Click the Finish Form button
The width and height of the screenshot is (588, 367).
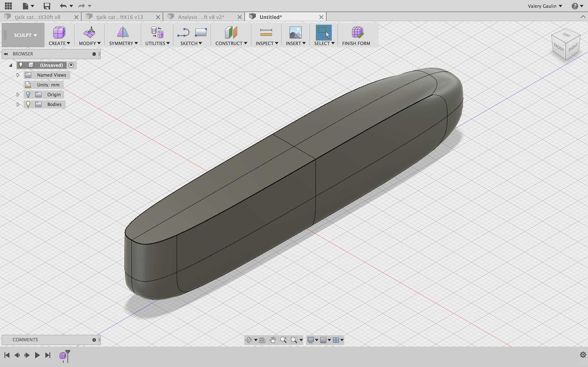(356, 35)
